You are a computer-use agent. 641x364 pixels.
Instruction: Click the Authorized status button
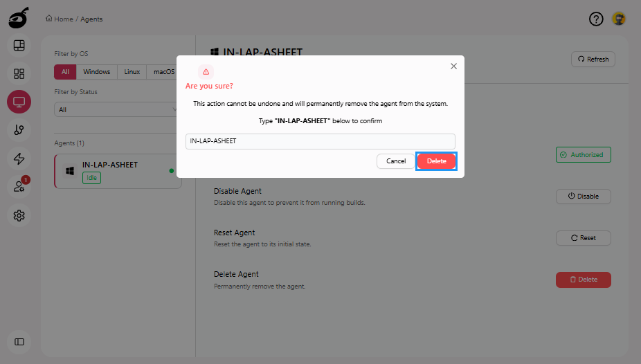click(x=583, y=155)
